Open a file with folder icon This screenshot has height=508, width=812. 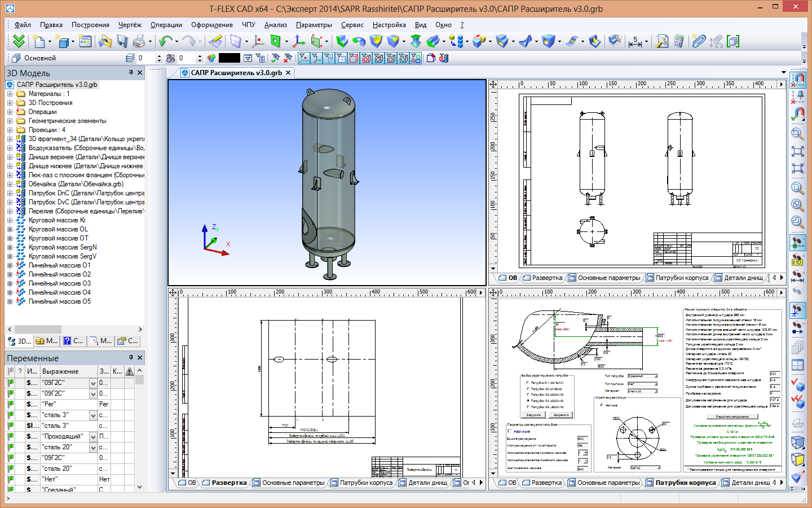coord(105,41)
